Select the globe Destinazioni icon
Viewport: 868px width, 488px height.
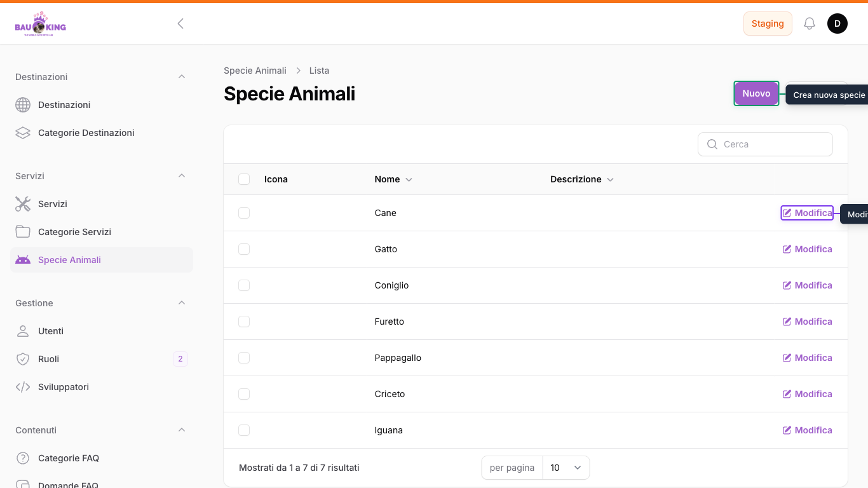(23, 105)
